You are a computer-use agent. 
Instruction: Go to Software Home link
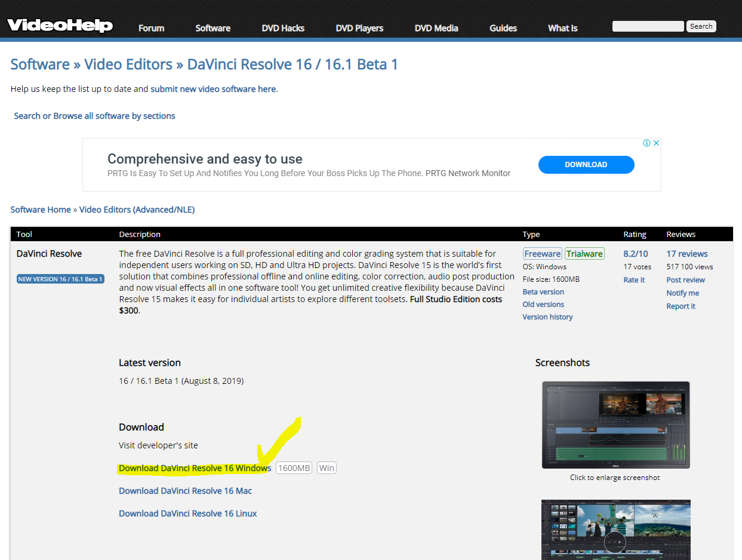41,210
